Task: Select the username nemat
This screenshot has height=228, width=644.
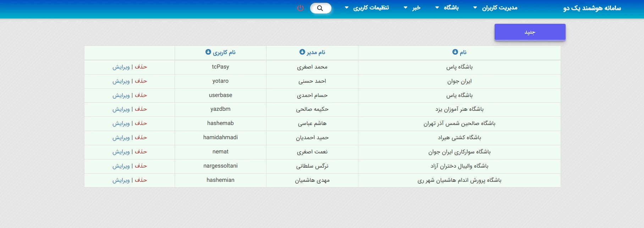Action: coord(220,152)
